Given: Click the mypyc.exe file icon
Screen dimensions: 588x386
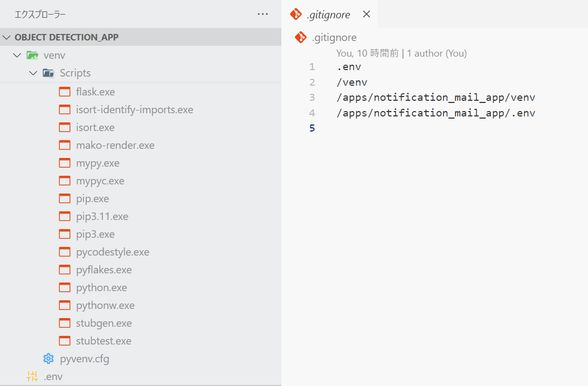Looking at the screenshot, I should pos(65,181).
